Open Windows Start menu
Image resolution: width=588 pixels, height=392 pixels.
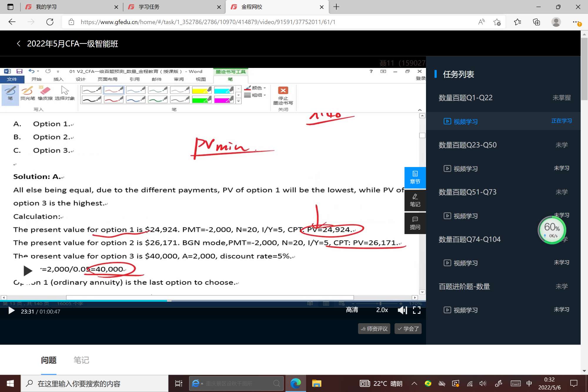click(x=10, y=383)
